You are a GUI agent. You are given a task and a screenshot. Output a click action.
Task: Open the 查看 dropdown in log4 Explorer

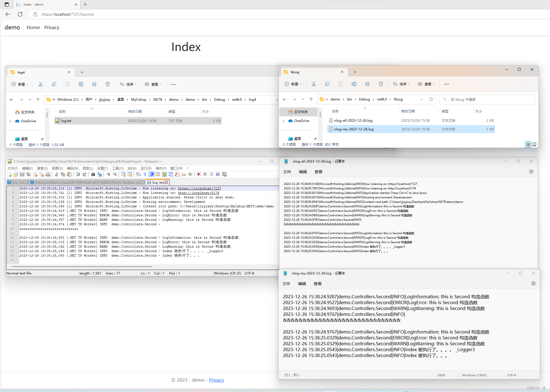tap(153, 84)
